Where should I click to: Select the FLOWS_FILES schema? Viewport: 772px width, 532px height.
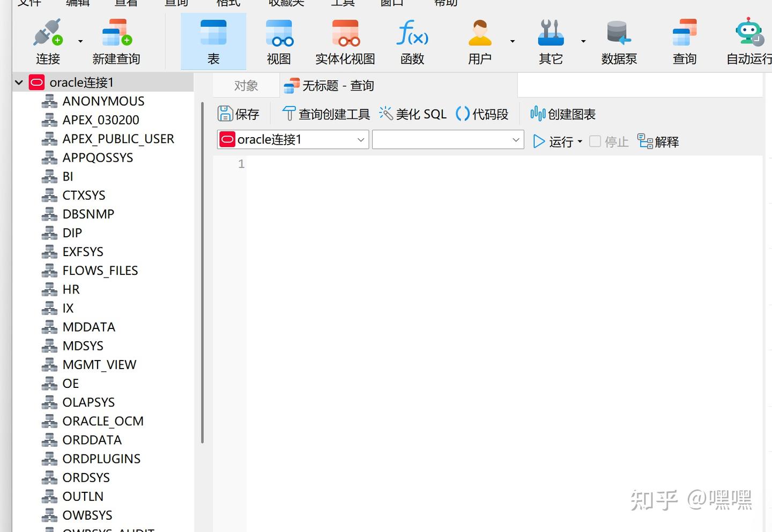click(100, 271)
